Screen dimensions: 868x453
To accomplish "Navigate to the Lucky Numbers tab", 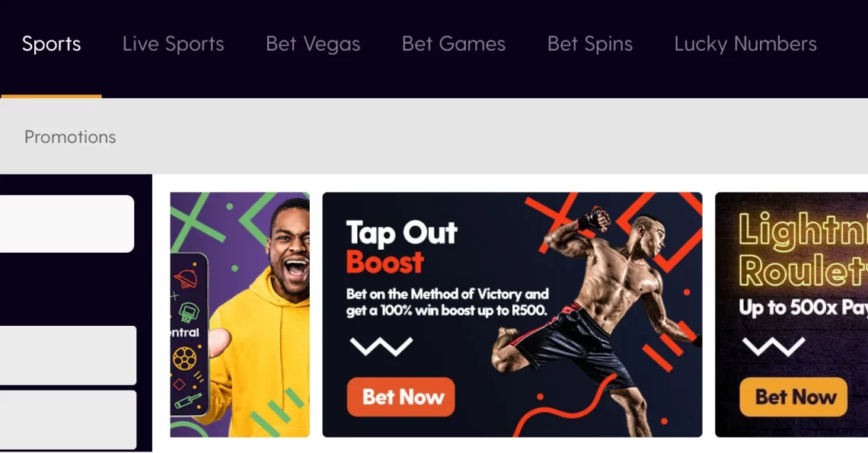I will point(745,43).
